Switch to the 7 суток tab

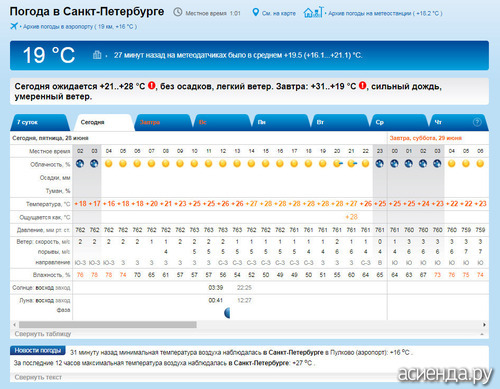(x=40, y=122)
